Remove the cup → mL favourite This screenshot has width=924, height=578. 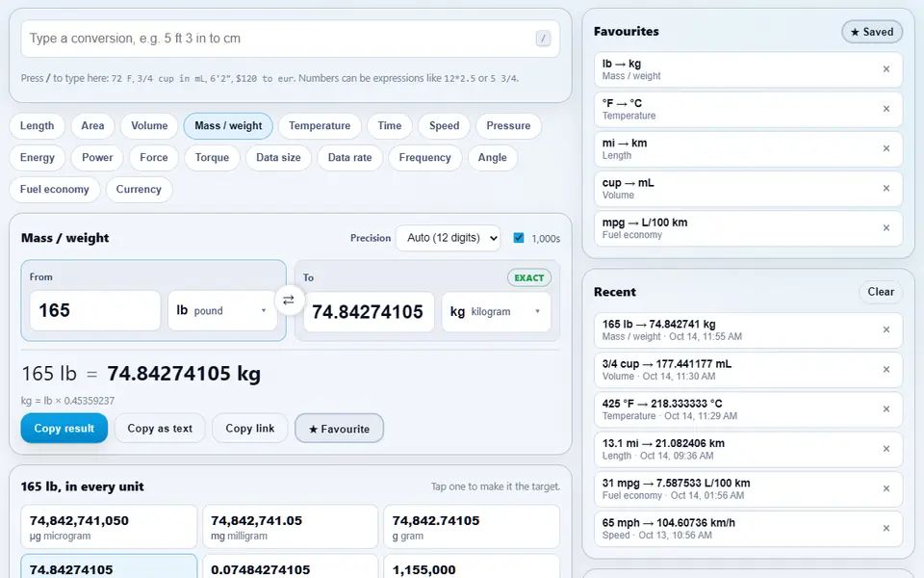[x=885, y=188]
